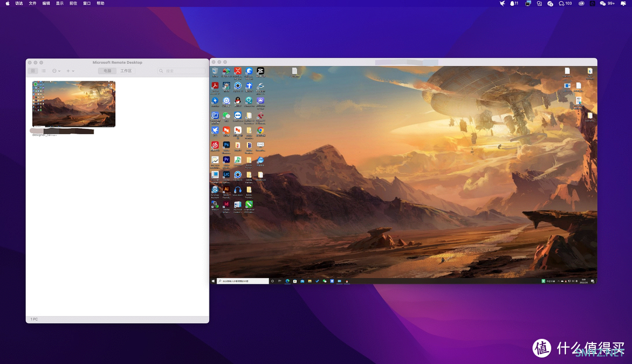Open the plus (add) dropdown in Remote Desktop
632x364 pixels.
click(70, 71)
